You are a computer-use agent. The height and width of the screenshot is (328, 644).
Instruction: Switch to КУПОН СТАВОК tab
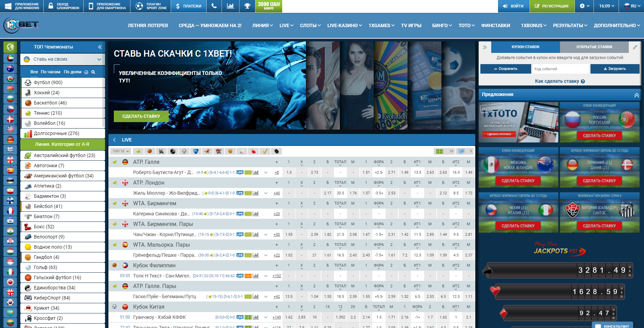(x=525, y=47)
